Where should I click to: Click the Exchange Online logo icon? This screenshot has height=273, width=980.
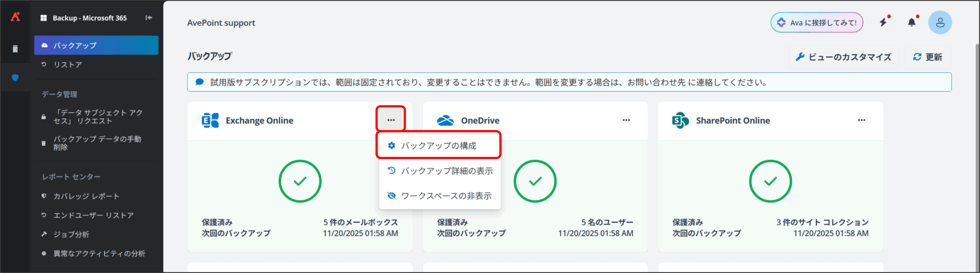tap(210, 120)
